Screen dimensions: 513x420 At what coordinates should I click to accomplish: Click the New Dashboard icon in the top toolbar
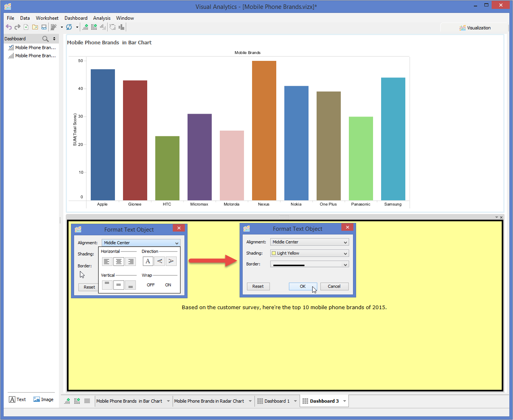94,27
